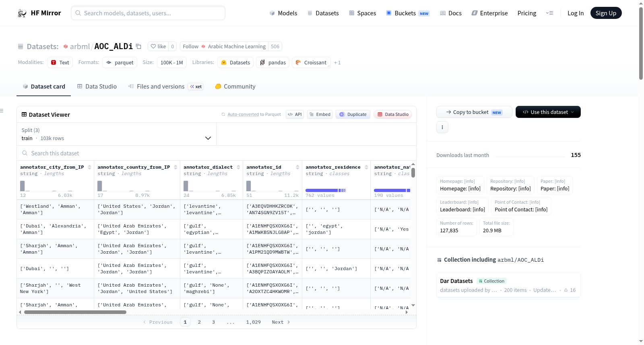Viewport: 644px width, 345px height.
Task: Open the Dar Datasets collection card
Action: [508, 285]
